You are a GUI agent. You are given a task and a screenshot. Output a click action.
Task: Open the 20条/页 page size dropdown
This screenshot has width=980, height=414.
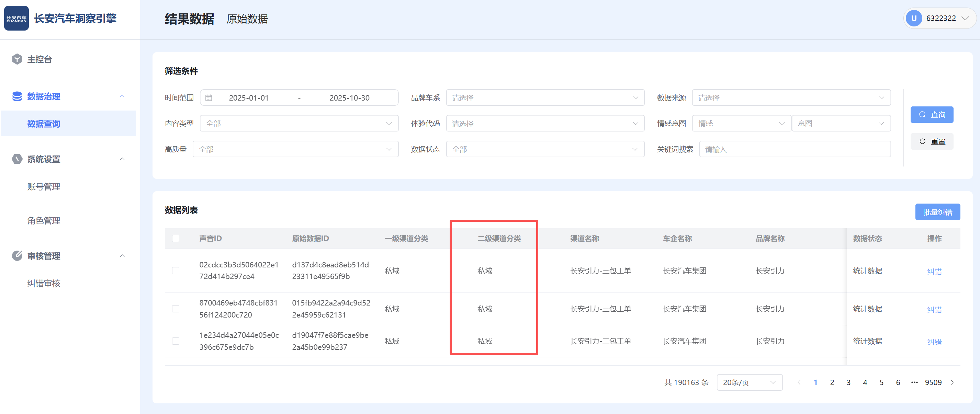tap(749, 382)
